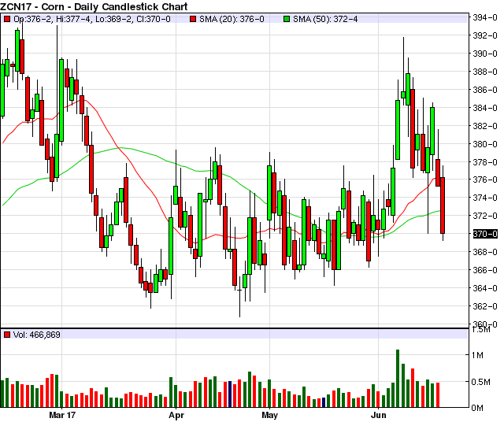The width and height of the screenshot is (504, 422).
Task: Click the 0.5M volume axis label
Action: [x=480, y=382]
